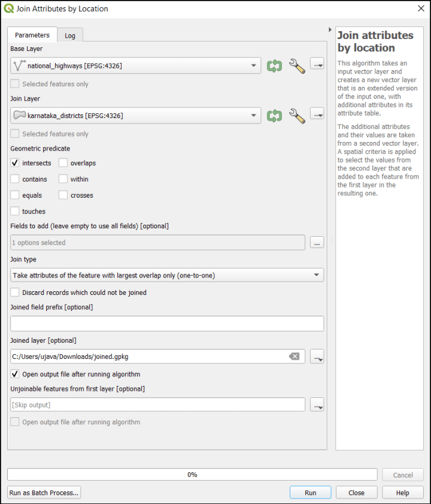The image size is (431, 504).
Task: Click iterate-over-layer icon for Join Layer
Action: [x=274, y=116]
